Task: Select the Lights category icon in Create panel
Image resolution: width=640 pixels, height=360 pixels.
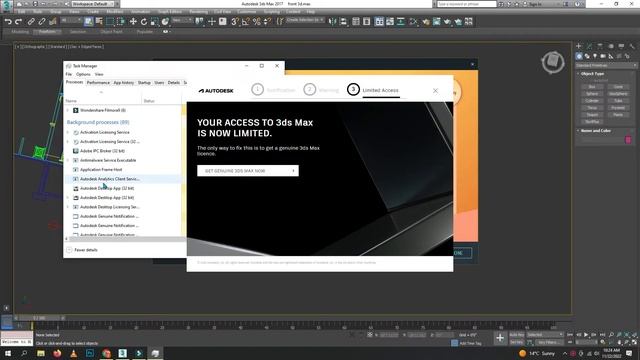Action: click(x=595, y=56)
